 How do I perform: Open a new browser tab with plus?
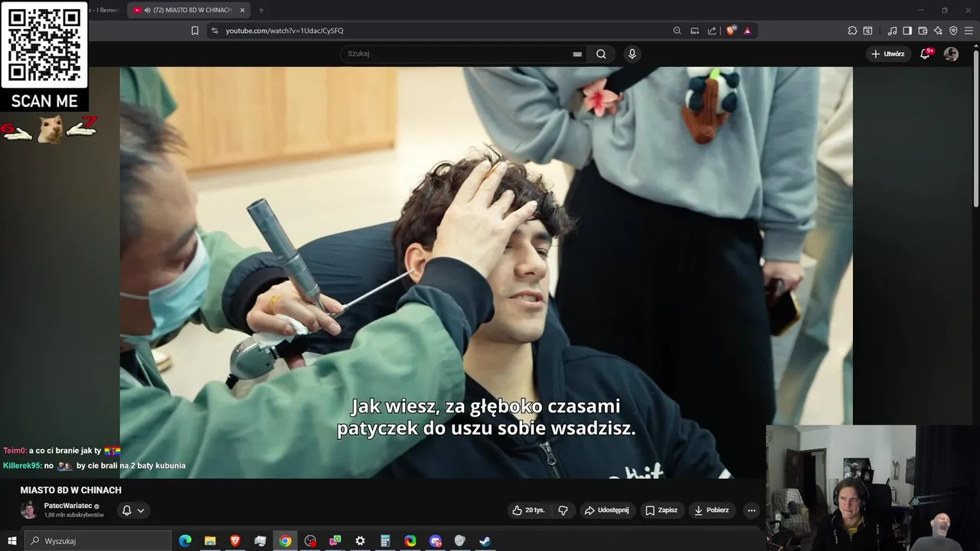tap(261, 10)
